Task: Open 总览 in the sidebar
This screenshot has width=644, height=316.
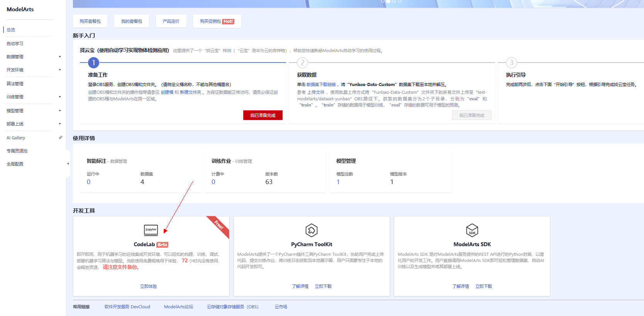Action: (x=11, y=30)
